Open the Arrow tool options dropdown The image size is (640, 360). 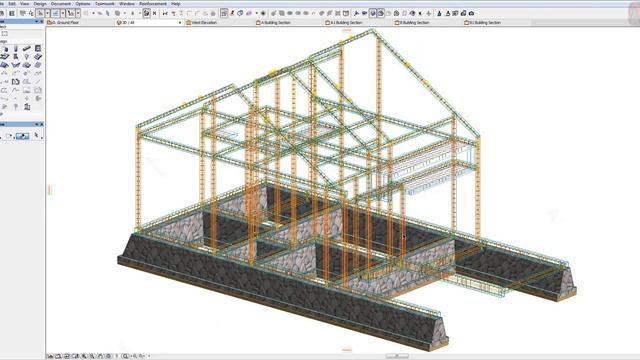pos(47,13)
